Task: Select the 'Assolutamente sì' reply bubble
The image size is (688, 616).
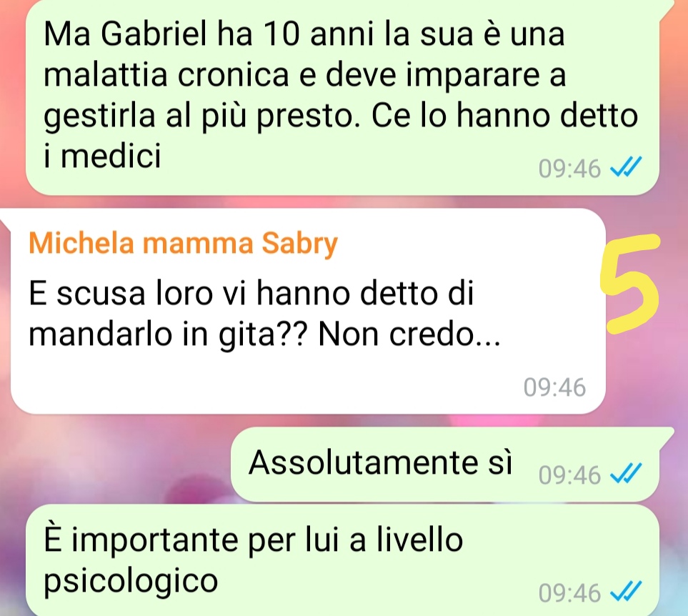Action: point(445,465)
